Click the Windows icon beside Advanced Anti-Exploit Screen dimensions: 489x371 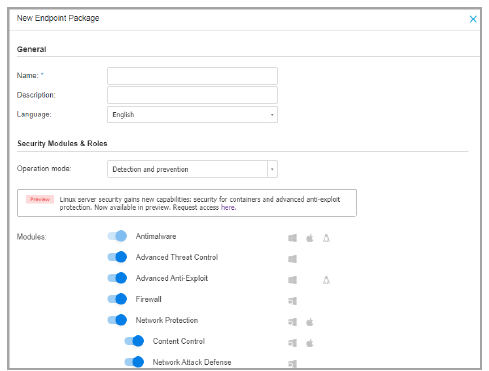[x=292, y=280]
